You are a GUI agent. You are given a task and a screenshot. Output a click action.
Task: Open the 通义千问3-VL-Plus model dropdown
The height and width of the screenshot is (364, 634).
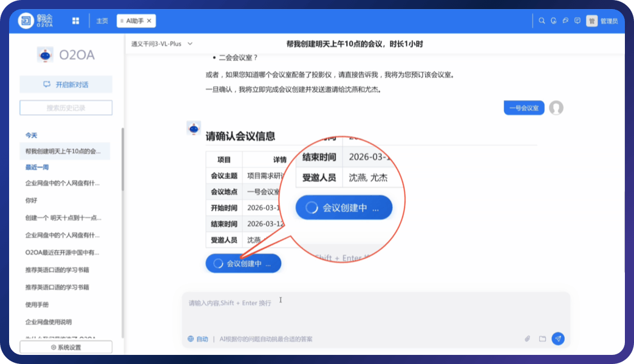point(160,44)
